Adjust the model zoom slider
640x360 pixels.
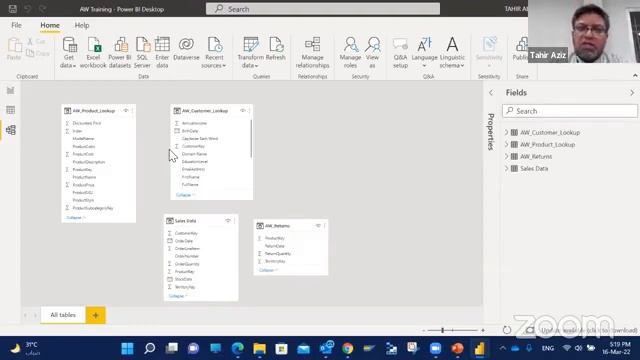[x=443, y=330]
